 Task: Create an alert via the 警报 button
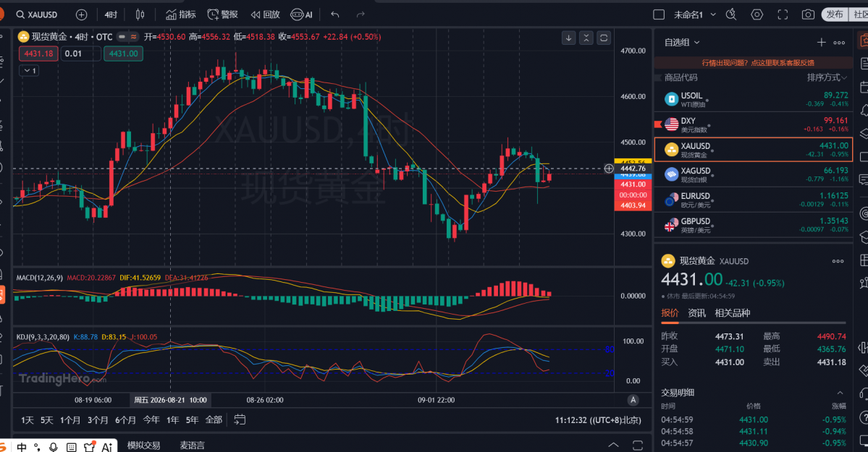[x=222, y=14]
